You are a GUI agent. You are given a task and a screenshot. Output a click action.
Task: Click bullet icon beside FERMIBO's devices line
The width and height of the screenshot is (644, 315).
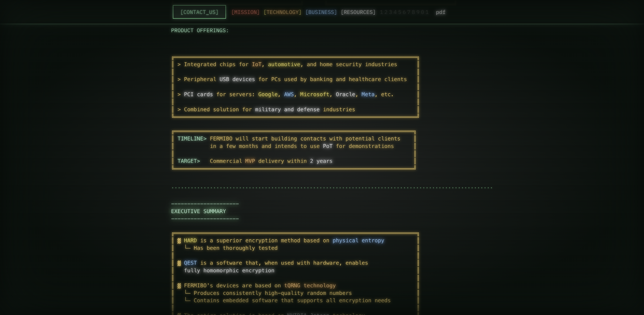pyautogui.click(x=179, y=286)
